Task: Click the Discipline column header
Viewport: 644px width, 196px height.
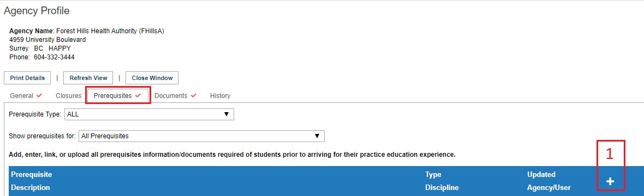Action: (442, 188)
